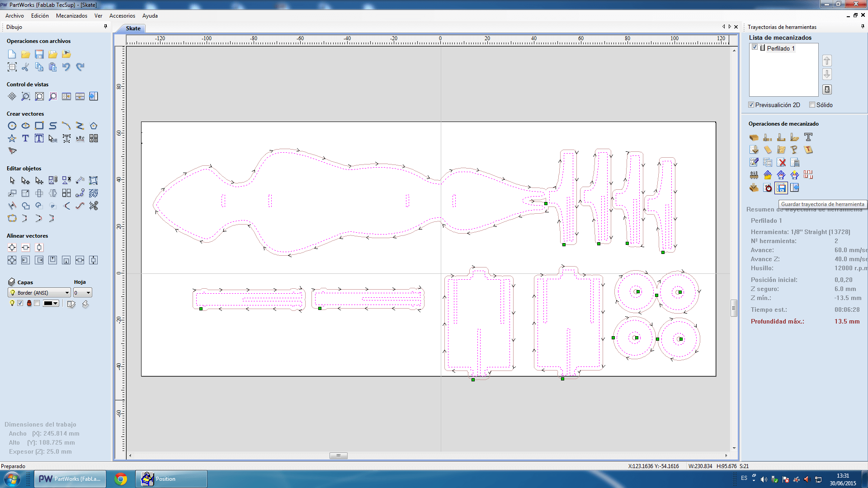
Task: Create a new file in Operaciones con archivos
Action: coord(12,54)
